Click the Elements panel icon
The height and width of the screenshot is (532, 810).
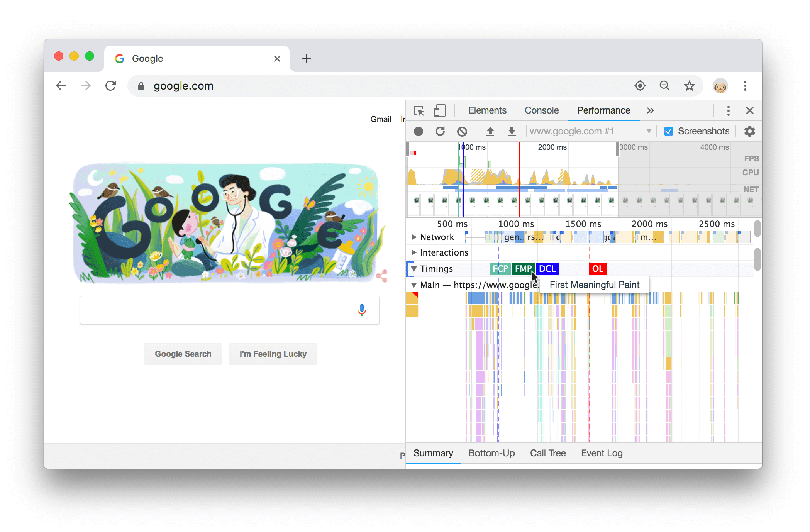[x=487, y=110]
